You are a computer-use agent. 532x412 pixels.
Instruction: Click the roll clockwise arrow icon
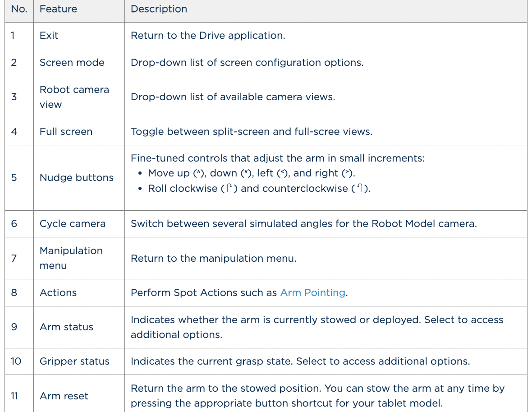click(229, 189)
